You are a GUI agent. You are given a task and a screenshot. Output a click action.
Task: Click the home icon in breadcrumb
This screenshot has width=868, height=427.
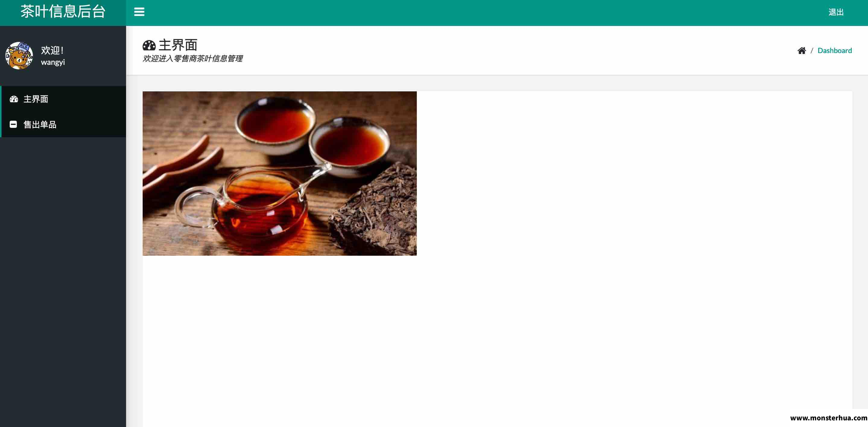pos(802,51)
